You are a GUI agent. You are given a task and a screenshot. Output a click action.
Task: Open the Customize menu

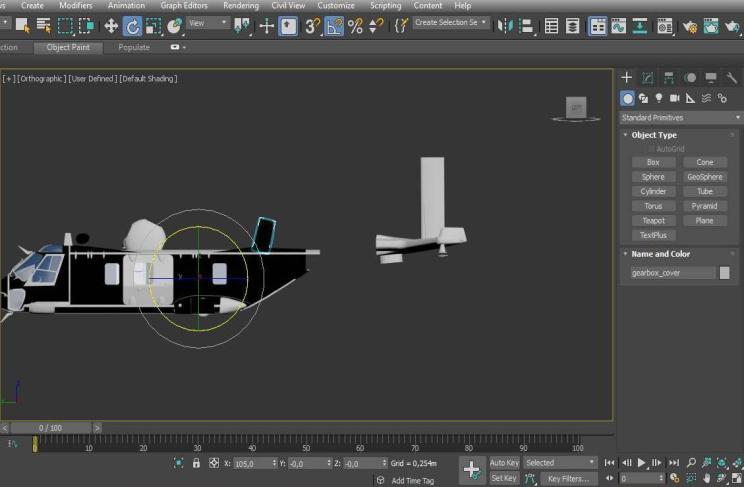[336, 6]
